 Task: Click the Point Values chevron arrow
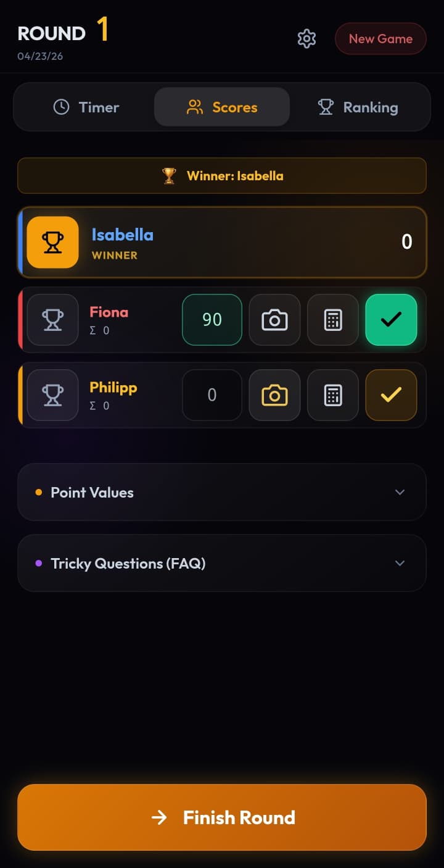click(x=400, y=493)
